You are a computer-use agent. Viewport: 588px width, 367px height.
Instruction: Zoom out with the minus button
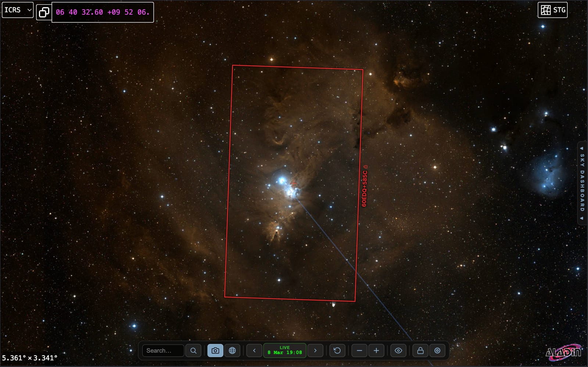coord(359,350)
